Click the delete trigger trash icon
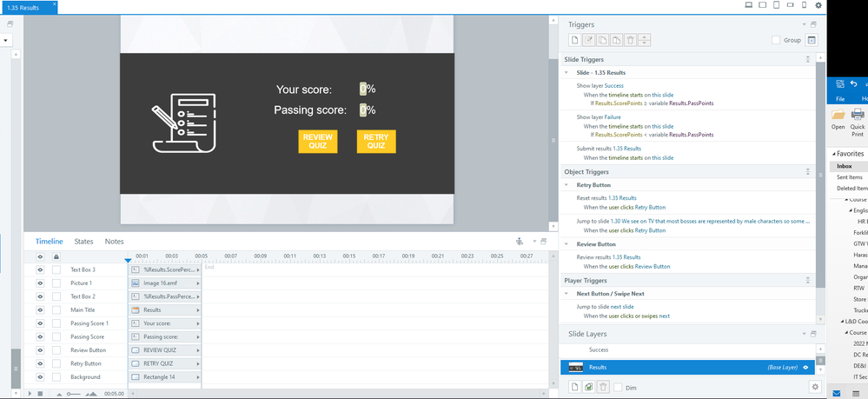Screen dimensions: 868x399 click(x=630, y=40)
